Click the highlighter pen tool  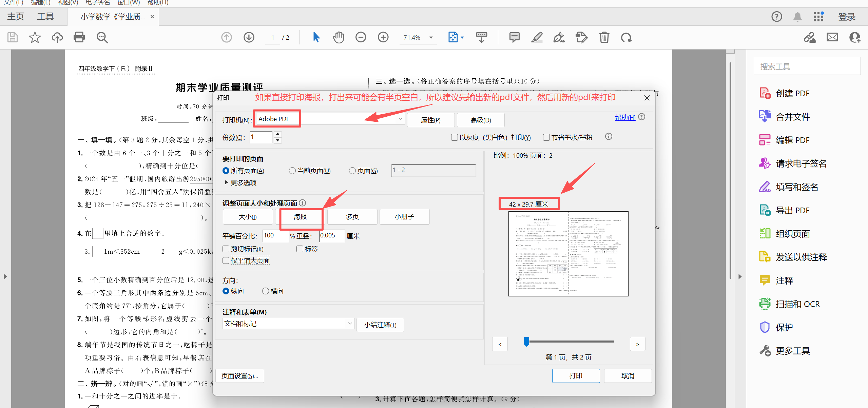[x=537, y=37]
